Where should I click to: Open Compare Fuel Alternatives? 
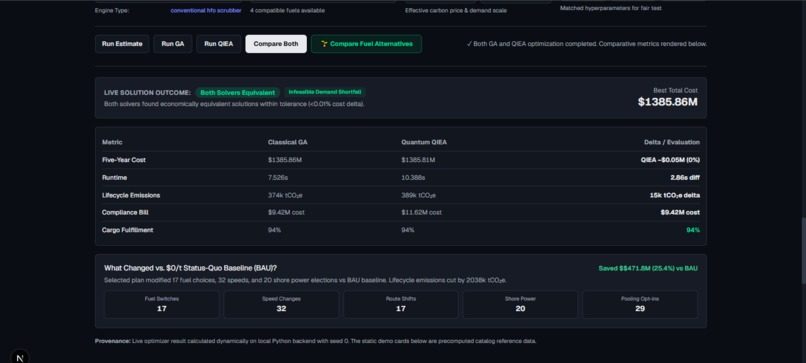pyautogui.click(x=367, y=44)
